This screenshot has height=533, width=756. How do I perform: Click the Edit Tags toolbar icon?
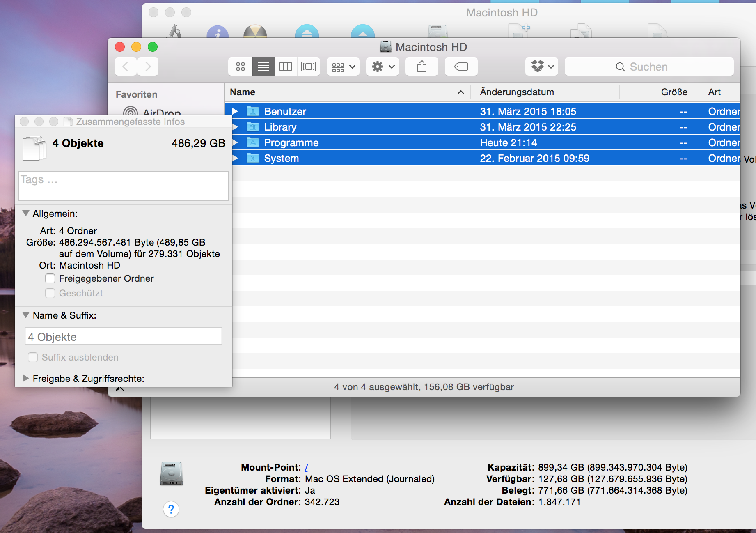pos(461,67)
